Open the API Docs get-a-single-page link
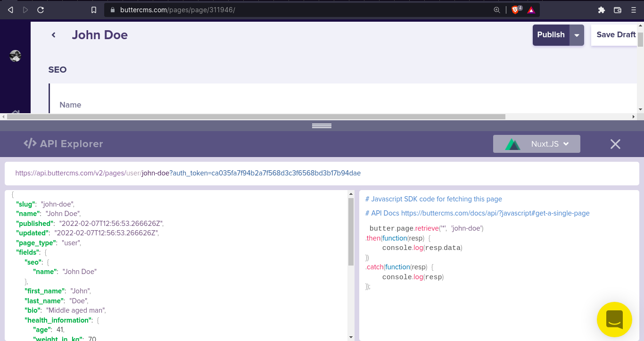 tap(495, 213)
